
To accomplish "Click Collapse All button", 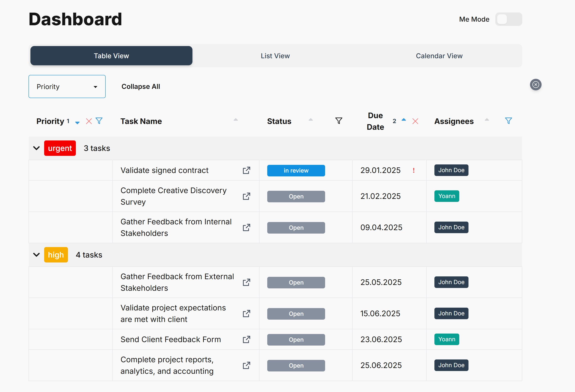I will pos(141,86).
